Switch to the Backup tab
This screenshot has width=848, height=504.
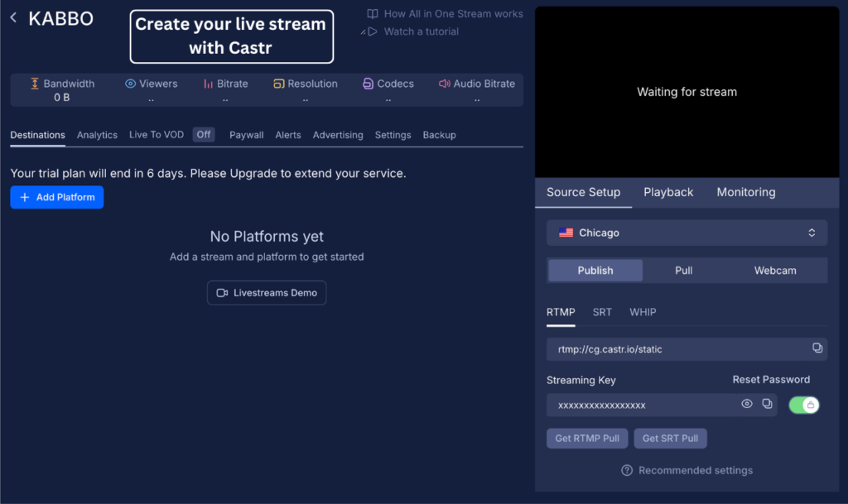point(439,135)
